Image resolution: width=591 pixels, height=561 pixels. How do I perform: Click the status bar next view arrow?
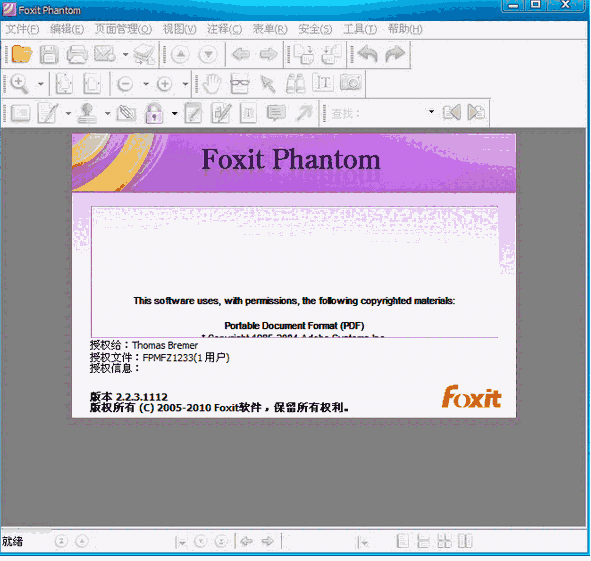tap(268, 542)
